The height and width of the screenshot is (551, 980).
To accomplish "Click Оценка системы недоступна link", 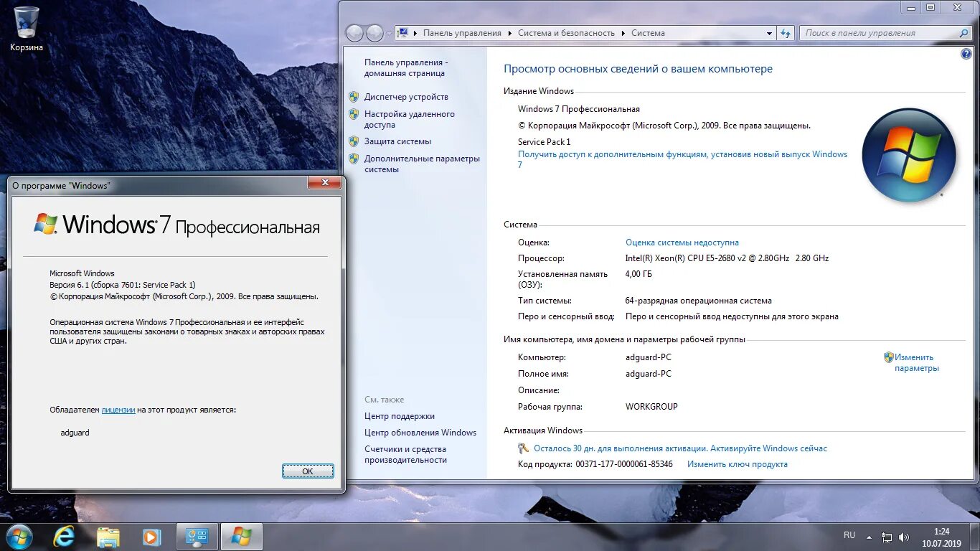I will 682,242.
